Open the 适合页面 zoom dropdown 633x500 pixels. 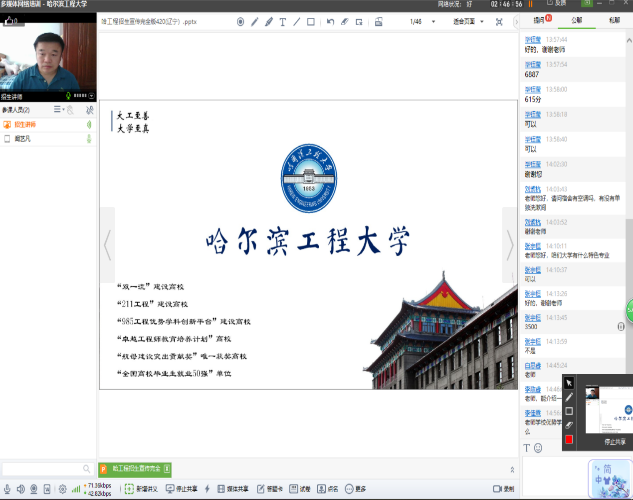(x=469, y=21)
